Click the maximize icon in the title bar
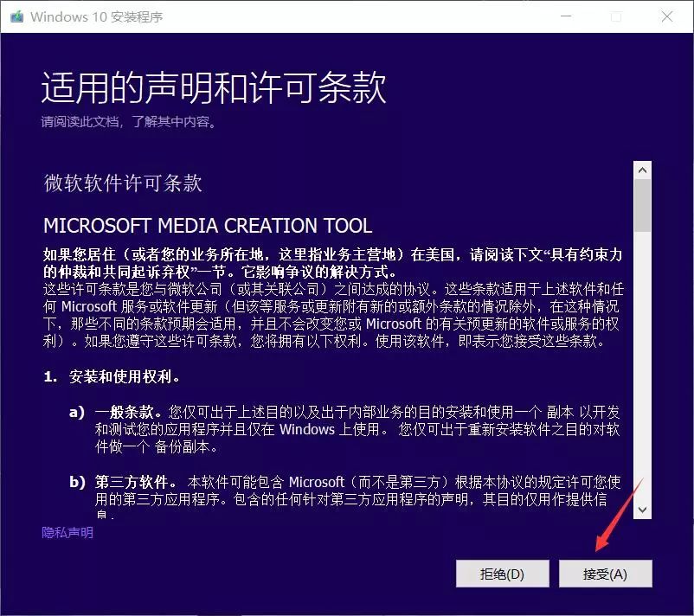 pos(616,16)
